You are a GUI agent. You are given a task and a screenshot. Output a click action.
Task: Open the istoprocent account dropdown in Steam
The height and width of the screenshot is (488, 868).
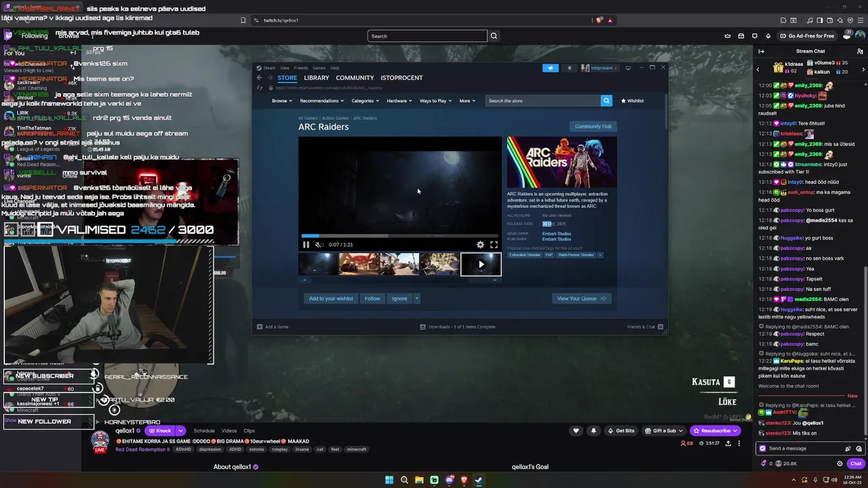(599, 68)
